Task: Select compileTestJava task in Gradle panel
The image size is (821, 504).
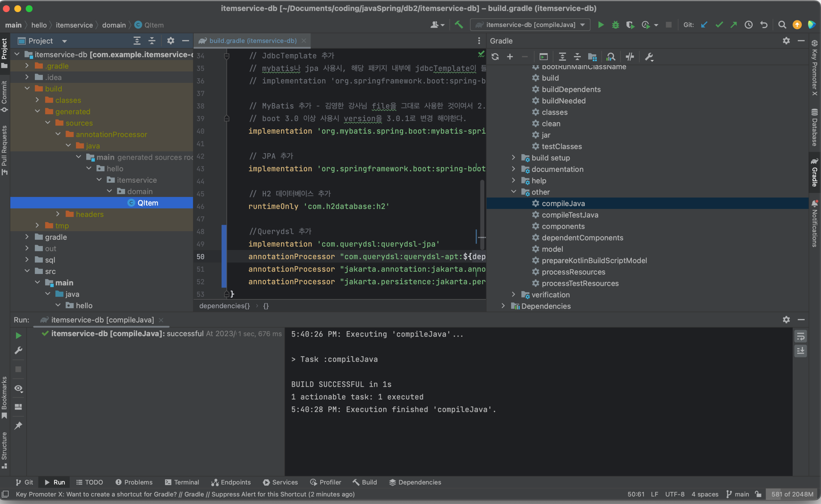Action: pos(570,215)
